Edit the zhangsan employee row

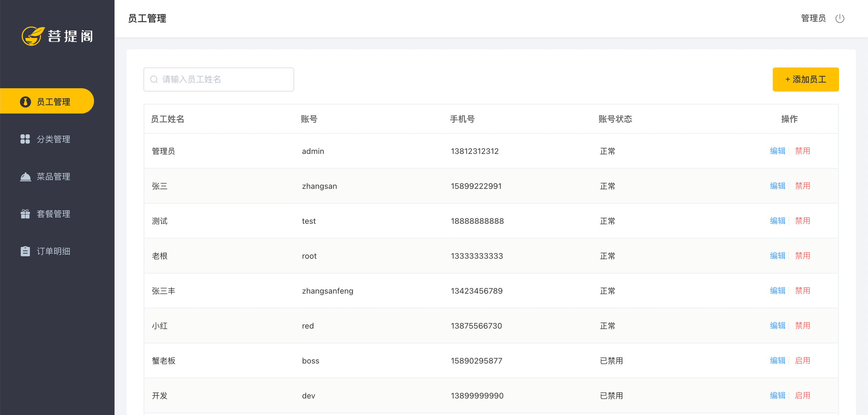pos(777,186)
